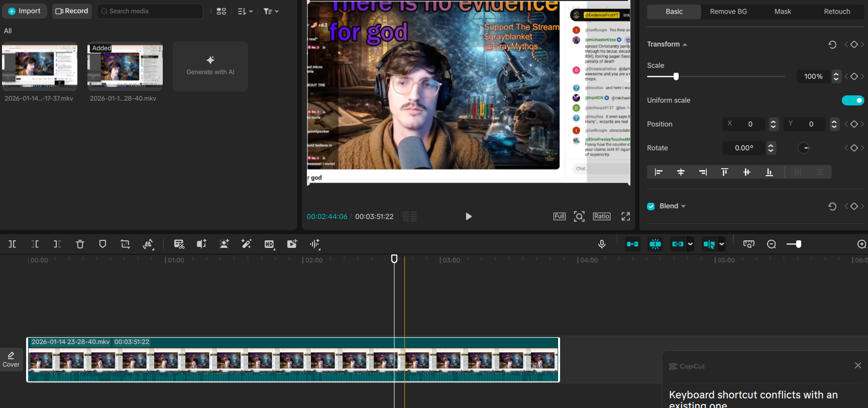The height and width of the screenshot is (408, 868).
Task: Collapse the Transform section
Action: coord(685,45)
